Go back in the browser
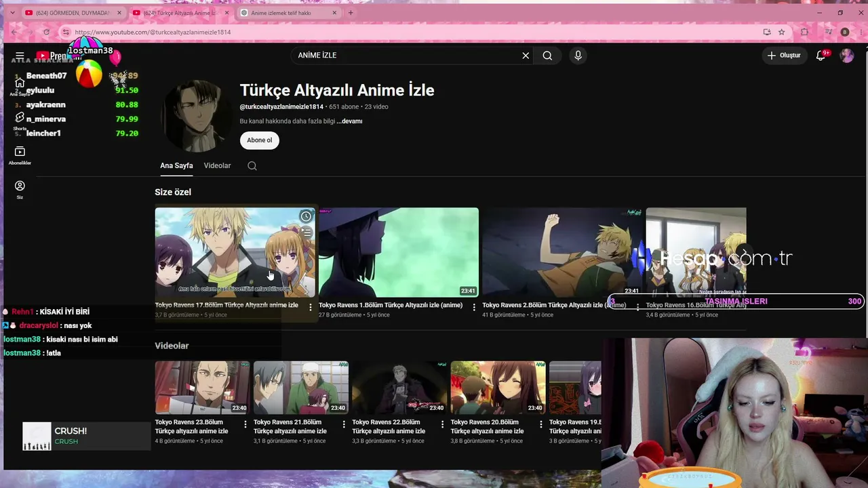The width and height of the screenshot is (868, 488). tap(14, 32)
